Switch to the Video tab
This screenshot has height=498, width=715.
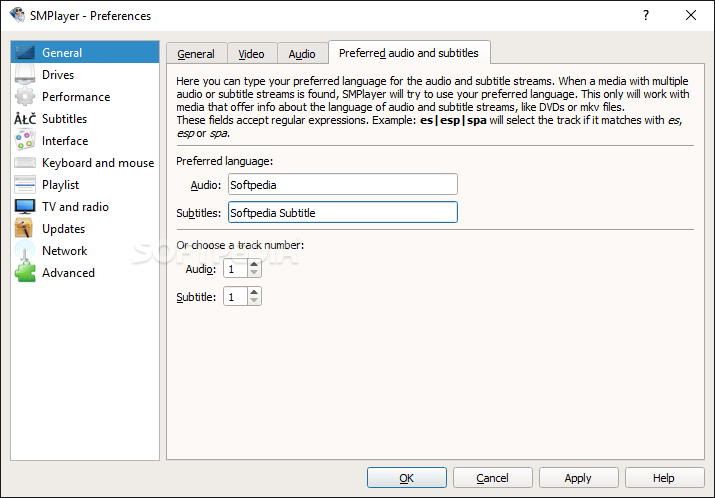pyautogui.click(x=252, y=54)
